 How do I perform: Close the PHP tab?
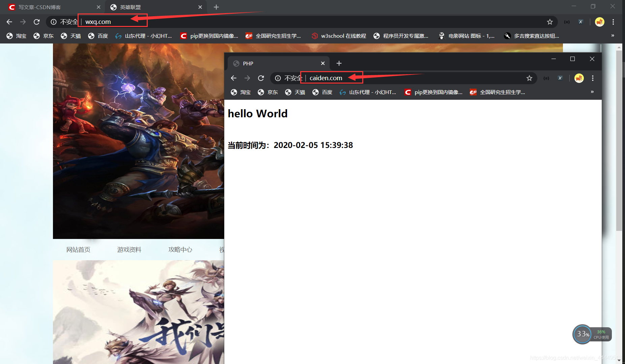point(323,63)
